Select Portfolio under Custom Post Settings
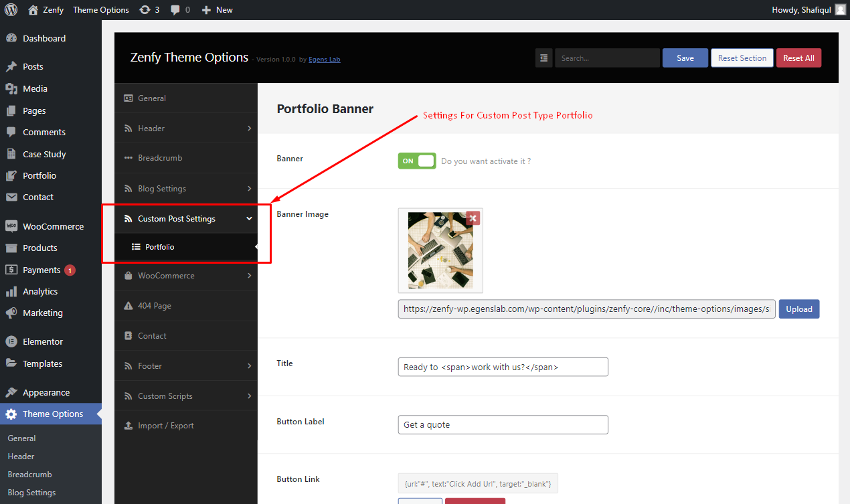Screen dimensions: 850x504 click(x=186, y=247)
